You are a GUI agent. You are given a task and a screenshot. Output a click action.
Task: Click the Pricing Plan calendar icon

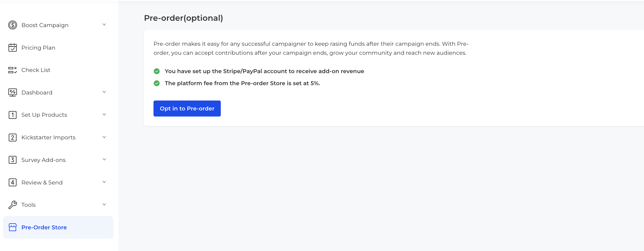[13, 48]
